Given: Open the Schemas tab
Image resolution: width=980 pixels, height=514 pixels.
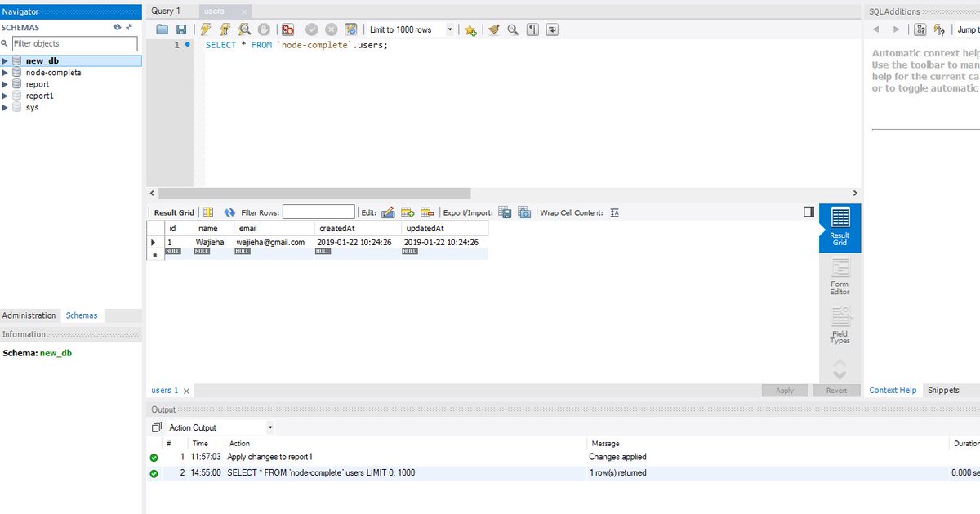Looking at the screenshot, I should pyautogui.click(x=82, y=315).
